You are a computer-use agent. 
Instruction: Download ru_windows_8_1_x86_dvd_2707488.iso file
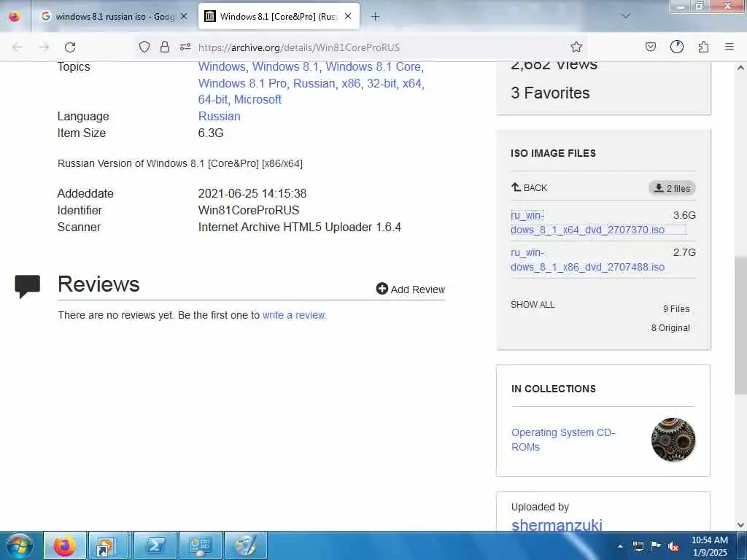pos(587,260)
